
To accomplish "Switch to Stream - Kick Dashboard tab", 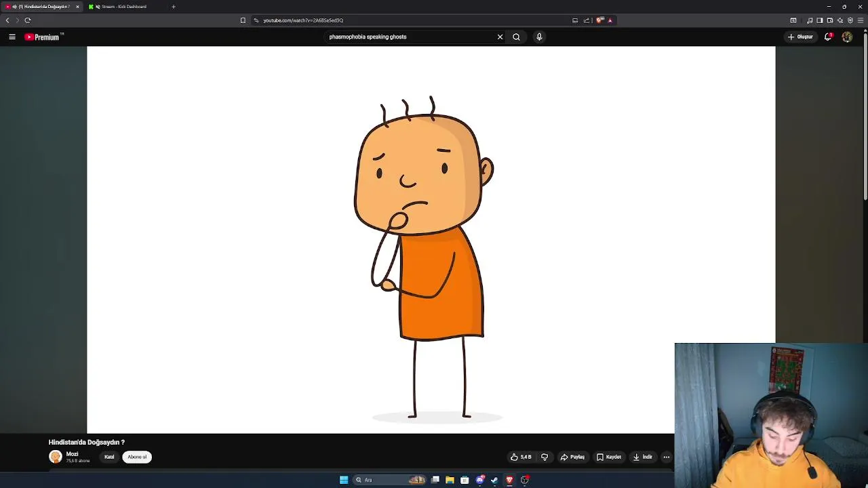I will point(124,7).
